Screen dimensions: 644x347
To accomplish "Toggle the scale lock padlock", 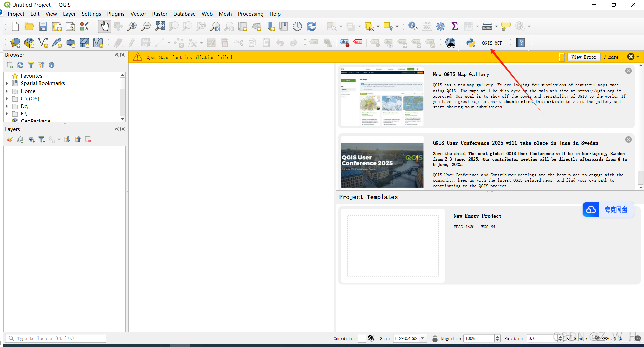I will pos(435,338).
